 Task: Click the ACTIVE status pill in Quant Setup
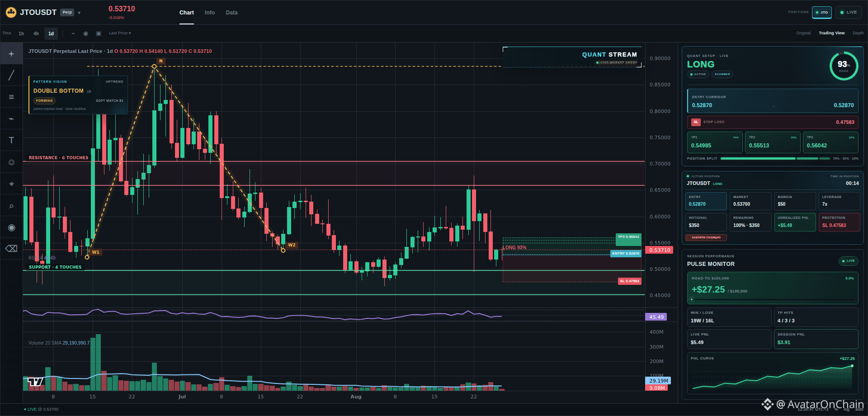point(698,74)
